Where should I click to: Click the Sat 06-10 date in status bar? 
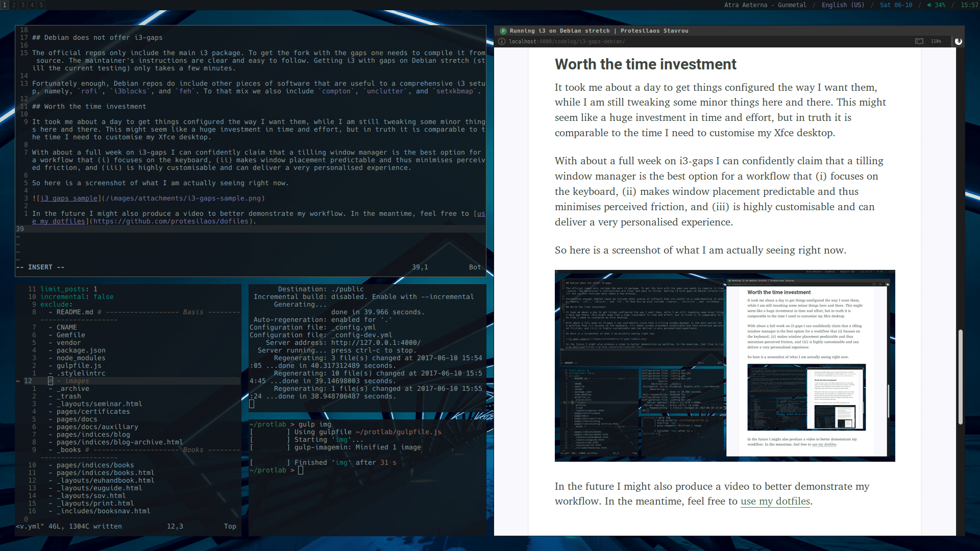896,5
